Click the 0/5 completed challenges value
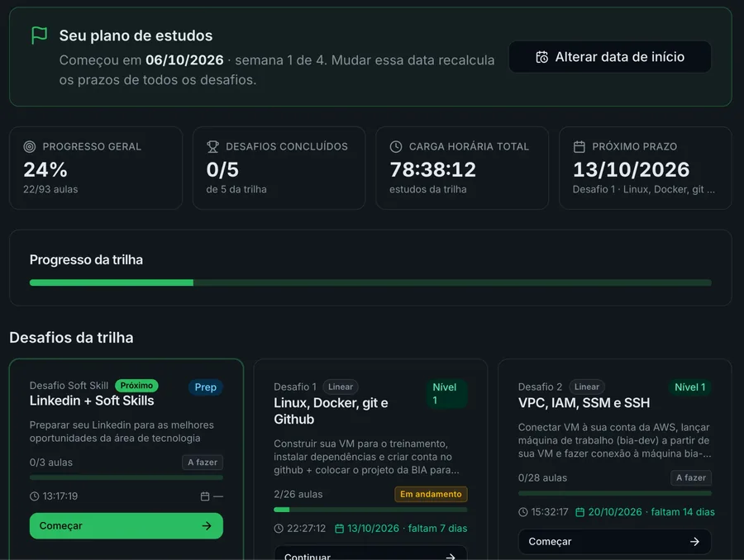744x560 pixels. (x=222, y=169)
